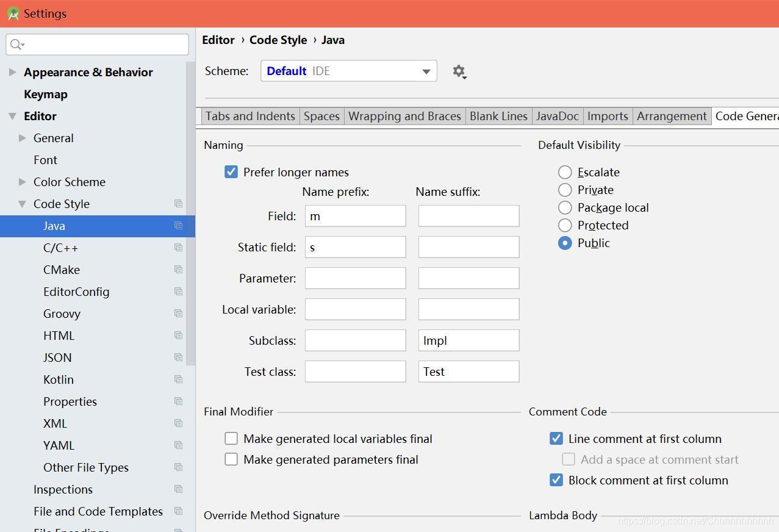This screenshot has height=532, width=779.
Task: Collapse the Editor section
Action: [12, 116]
